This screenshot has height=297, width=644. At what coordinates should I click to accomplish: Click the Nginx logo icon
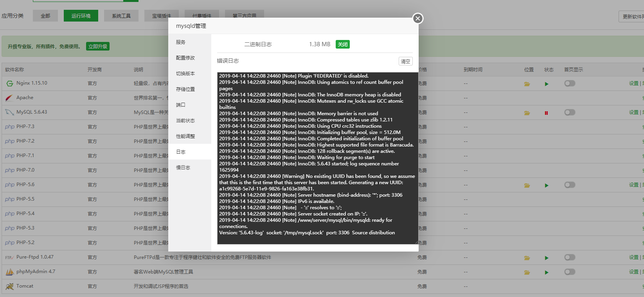(9, 83)
